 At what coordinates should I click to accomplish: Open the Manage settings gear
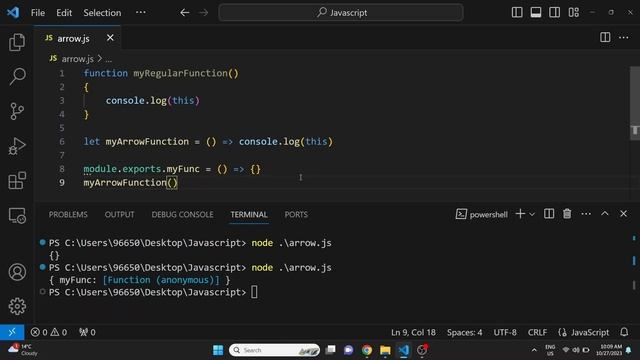(17, 306)
